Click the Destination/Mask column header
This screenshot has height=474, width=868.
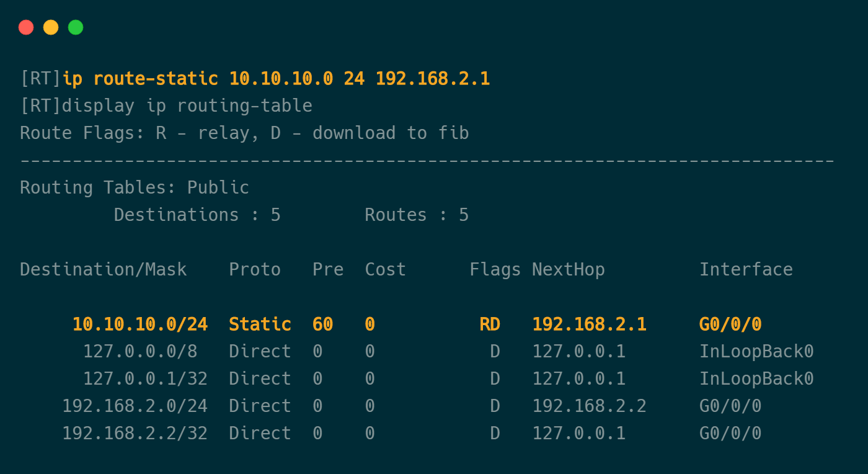click(x=104, y=270)
